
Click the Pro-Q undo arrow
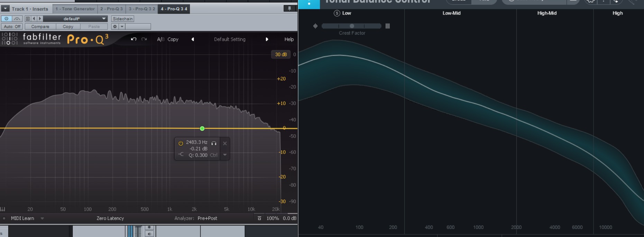tap(134, 39)
